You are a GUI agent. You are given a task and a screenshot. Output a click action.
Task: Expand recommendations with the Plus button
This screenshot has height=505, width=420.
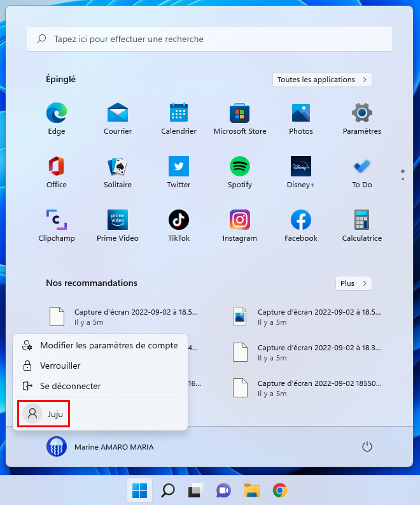coord(354,283)
